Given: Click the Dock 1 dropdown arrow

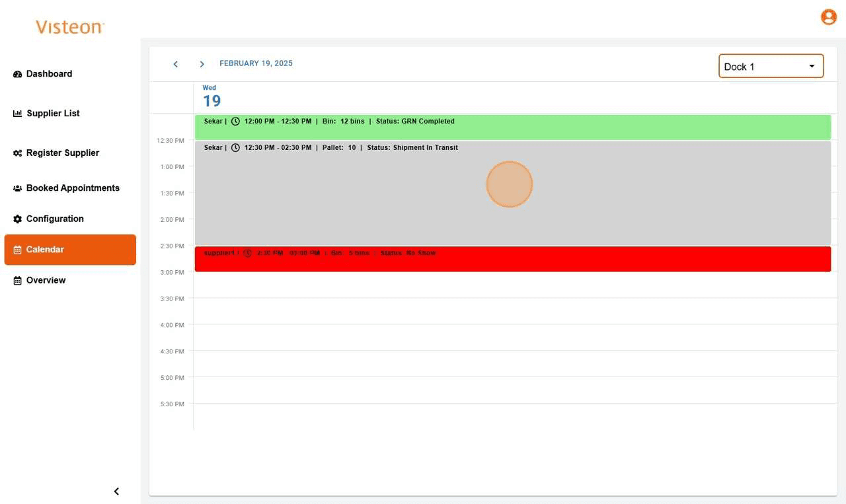Looking at the screenshot, I should (812, 67).
